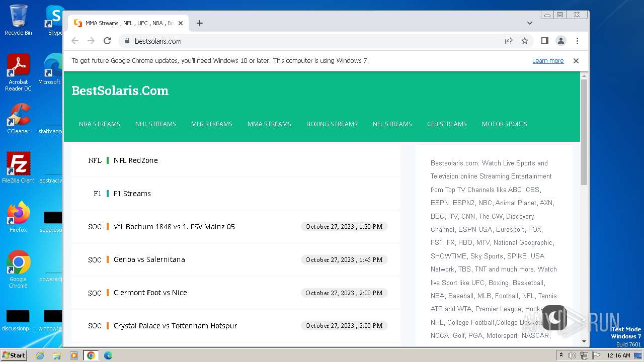Click the scrollbar up arrow
The width and height of the screenshot is (644, 362).
tap(584, 75)
